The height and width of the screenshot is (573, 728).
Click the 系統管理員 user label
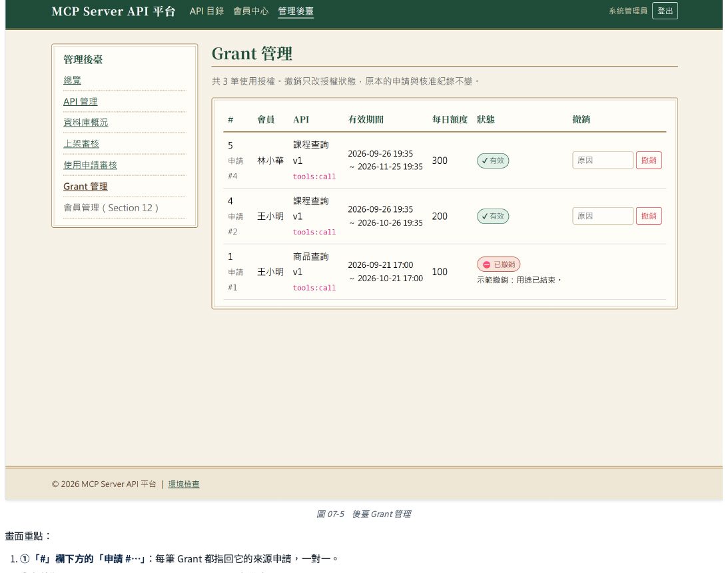click(x=627, y=11)
